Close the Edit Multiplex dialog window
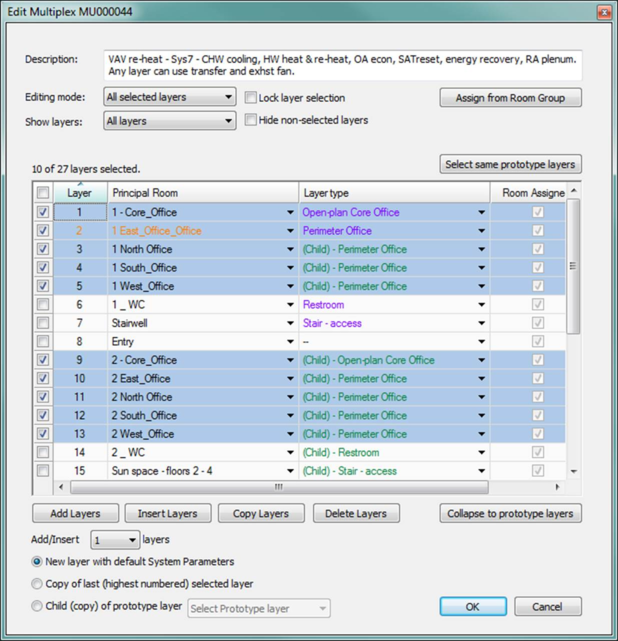This screenshot has height=641, width=618. point(603,12)
